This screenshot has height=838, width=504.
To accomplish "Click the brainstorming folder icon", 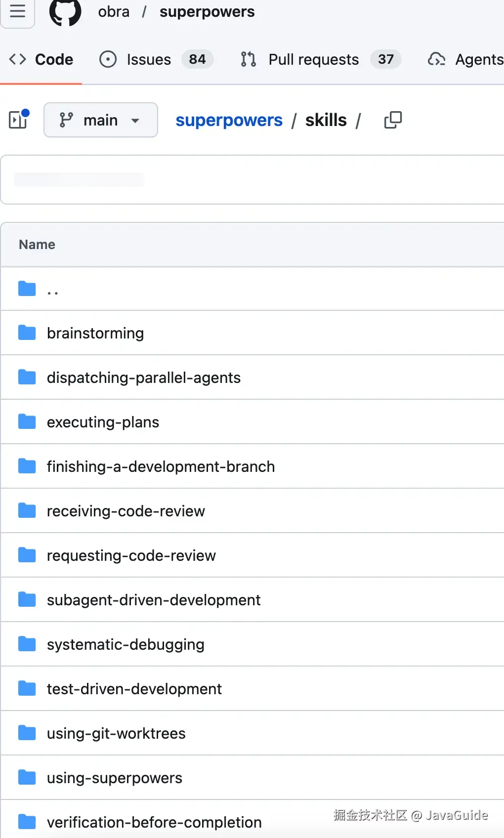I will pyautogui.click(x=27, y=333).
